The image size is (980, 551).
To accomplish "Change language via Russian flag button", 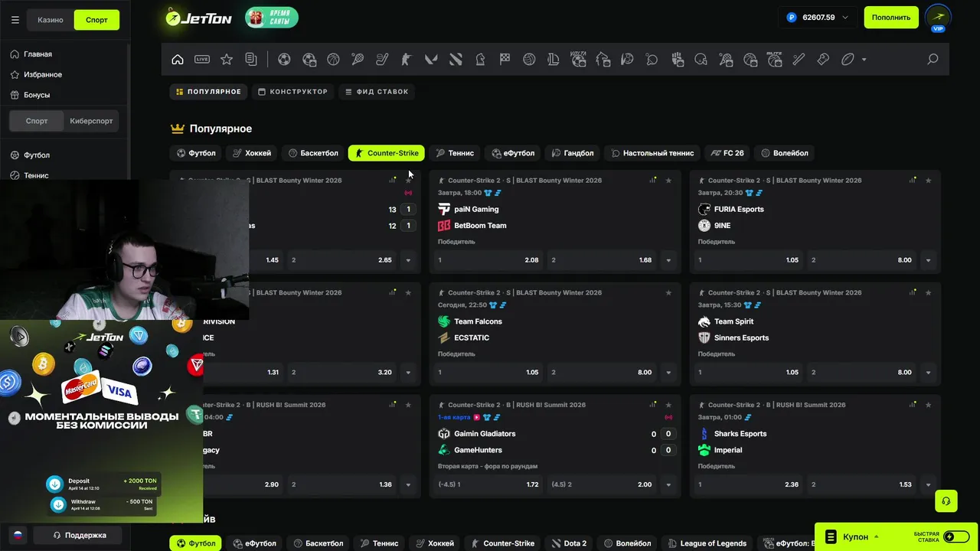I will coord(17,535).
